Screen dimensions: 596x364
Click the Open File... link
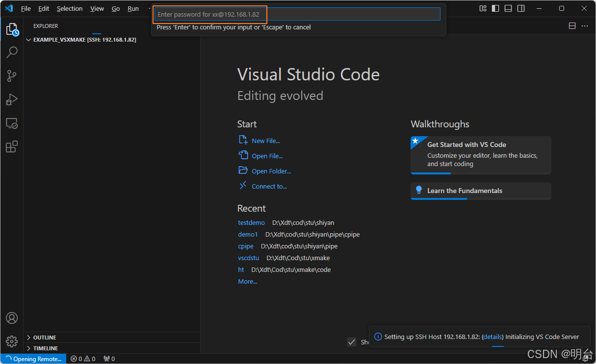click(267, 156)
